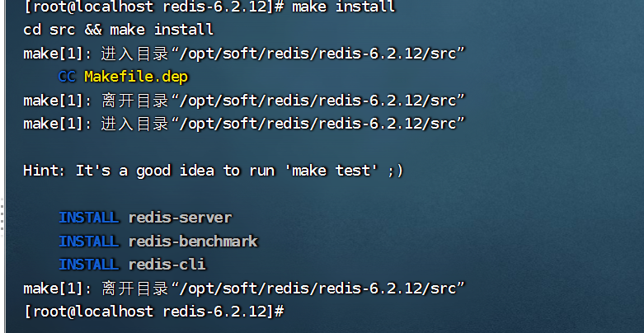Click the INSTALL label before redis-benchmark
The image size is (644, 333).
89,241
